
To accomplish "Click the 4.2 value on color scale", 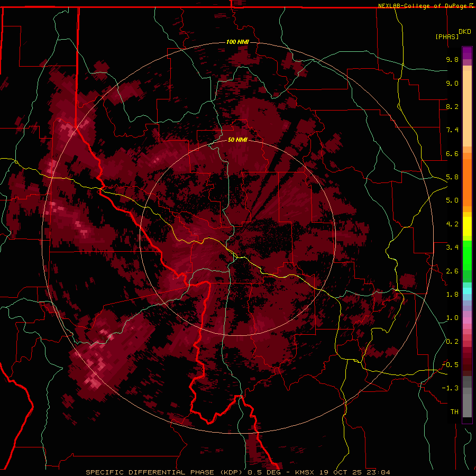I will [x=452, y=224].
